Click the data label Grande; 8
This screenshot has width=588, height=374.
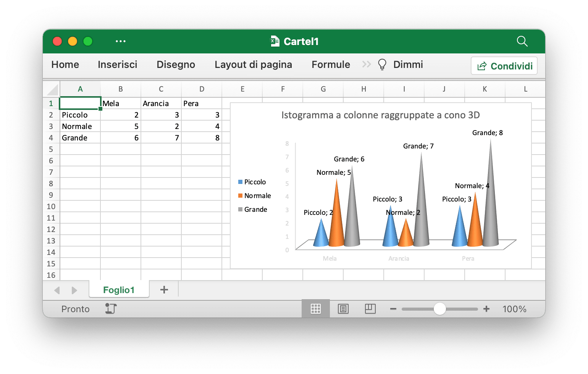coord(488,133)
